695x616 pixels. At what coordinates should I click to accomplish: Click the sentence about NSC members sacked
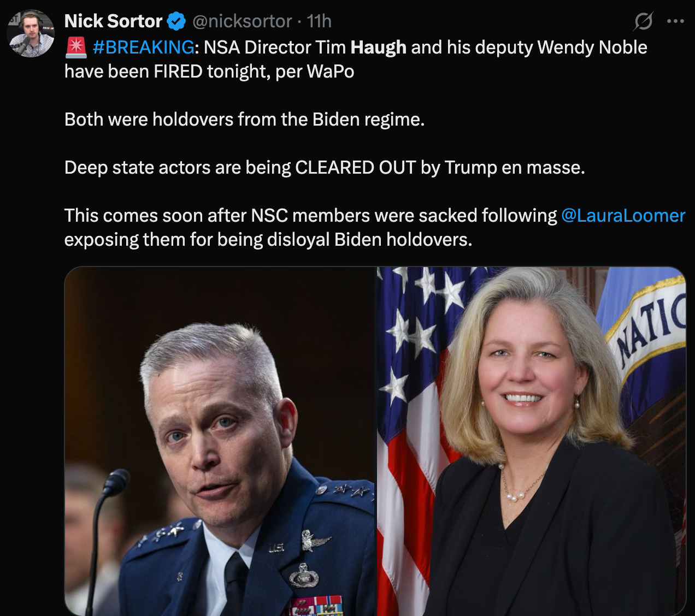(x=375, y=228)
